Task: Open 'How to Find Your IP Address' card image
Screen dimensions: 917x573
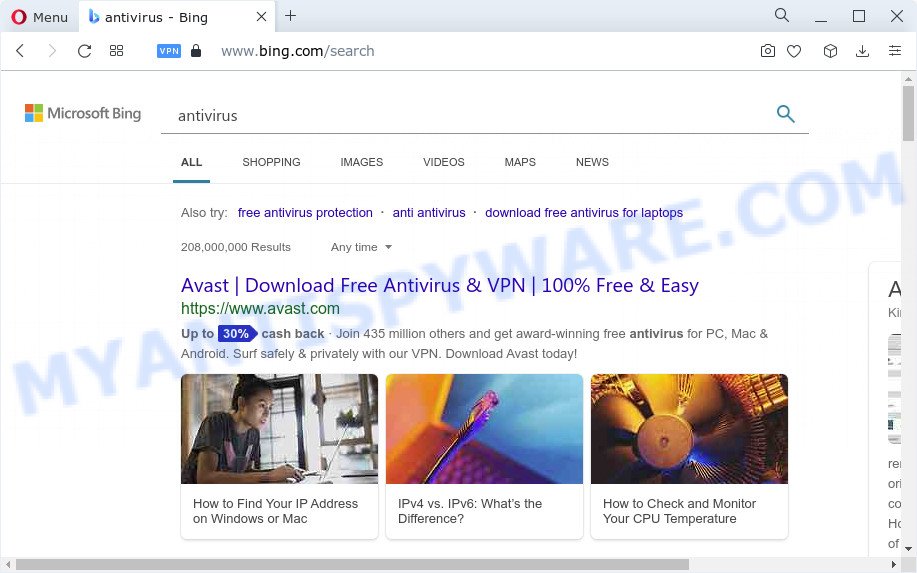Action: click(x=280, y=429)
